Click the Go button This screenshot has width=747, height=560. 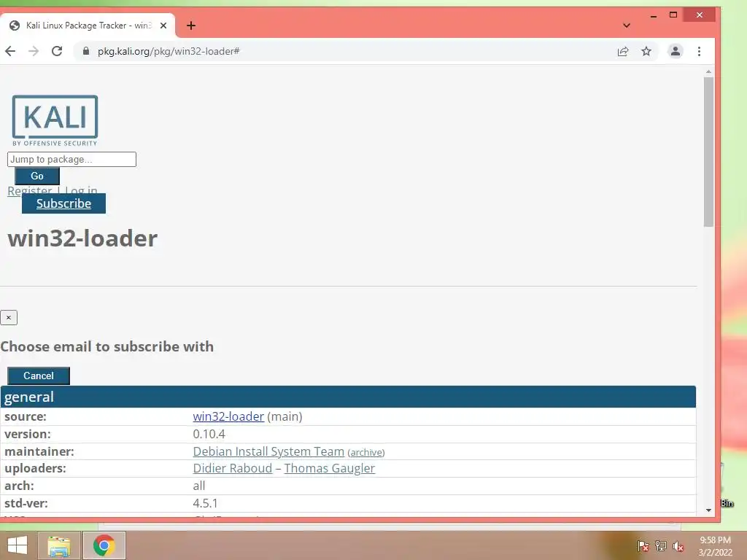(37, 176)
